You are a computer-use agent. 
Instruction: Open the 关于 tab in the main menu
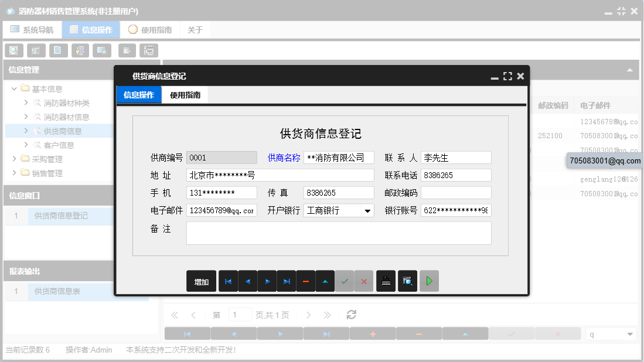click(195, 29)
